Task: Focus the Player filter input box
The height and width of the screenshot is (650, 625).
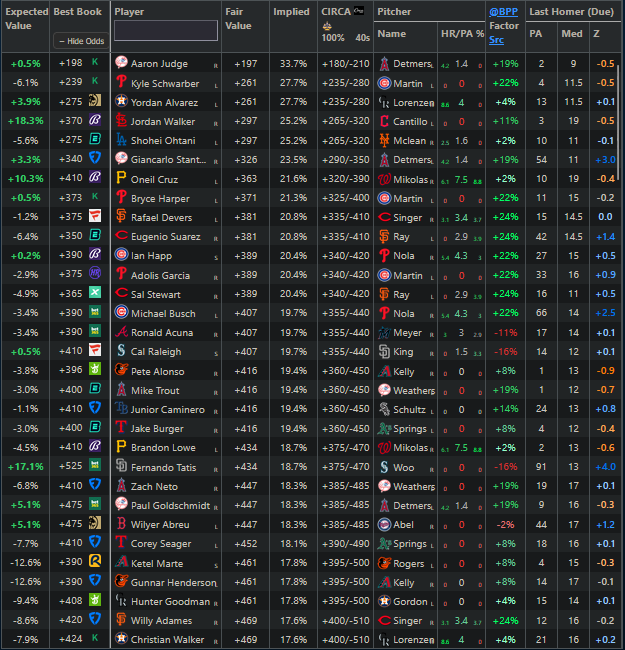Action: (x=166, y=31)
